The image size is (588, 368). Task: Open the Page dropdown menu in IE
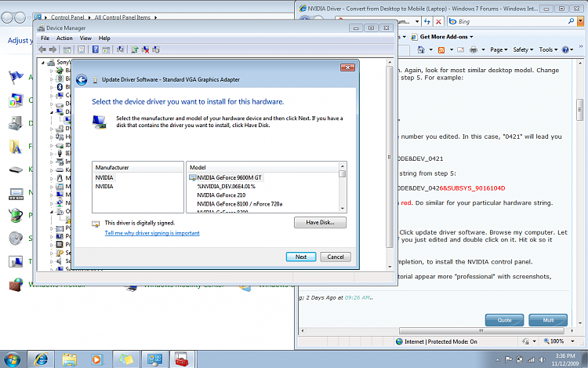pyautogui.click(x=499, y=49)
